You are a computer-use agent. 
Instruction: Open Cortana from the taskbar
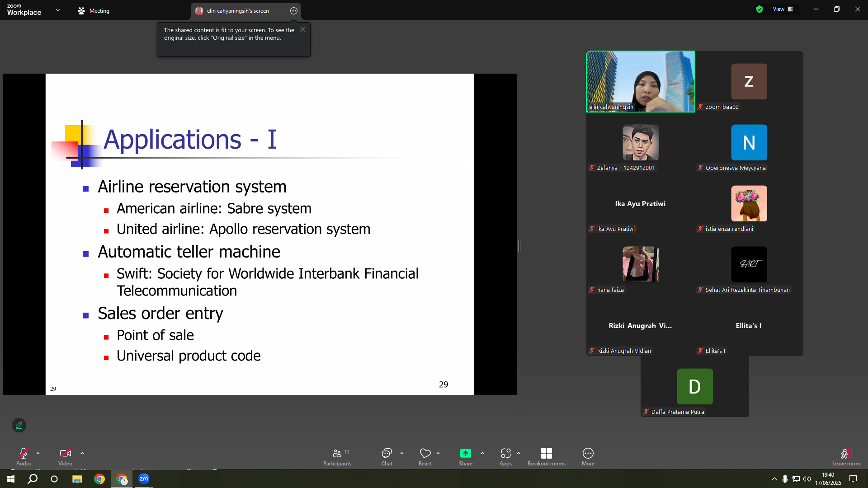54,479
